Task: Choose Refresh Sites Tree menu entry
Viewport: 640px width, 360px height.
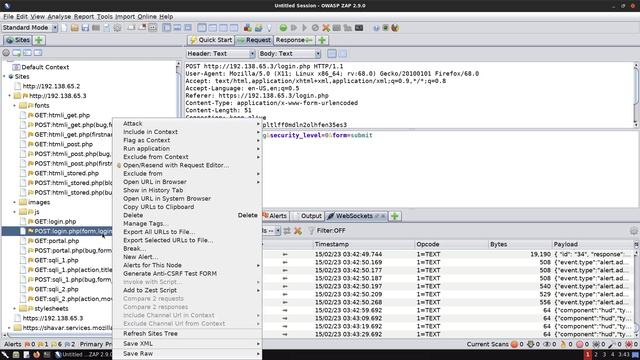Action: (x=187, y=333)
